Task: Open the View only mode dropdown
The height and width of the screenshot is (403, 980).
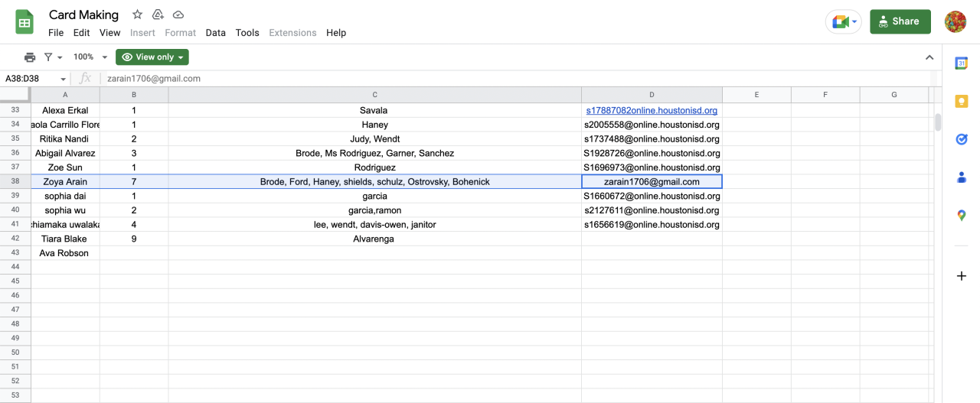Action: [152, 57]
